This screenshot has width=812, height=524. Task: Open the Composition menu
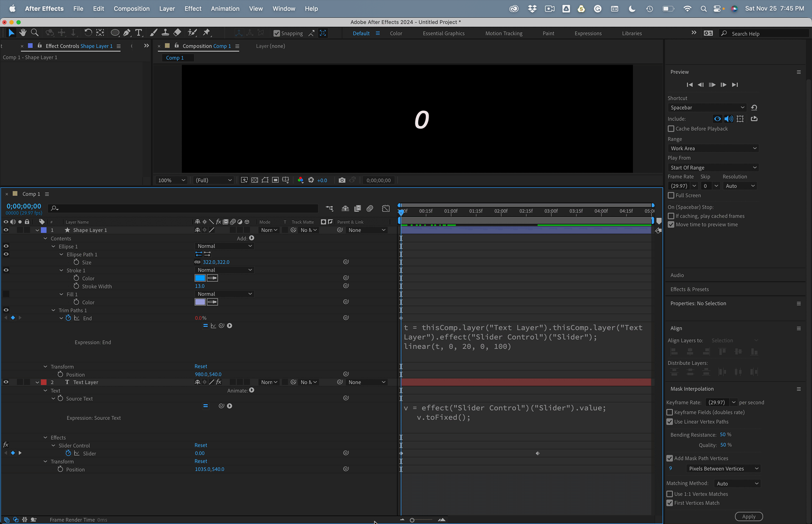(x=132, y=8)
